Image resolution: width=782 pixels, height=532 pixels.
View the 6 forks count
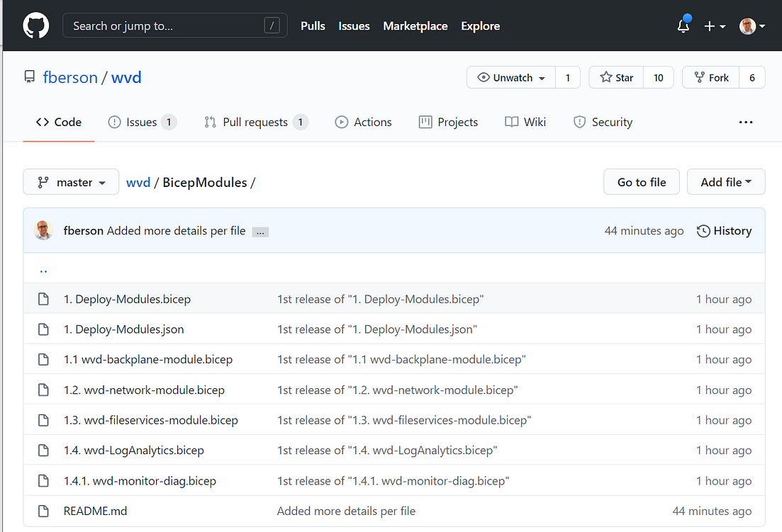coord(752,77)
